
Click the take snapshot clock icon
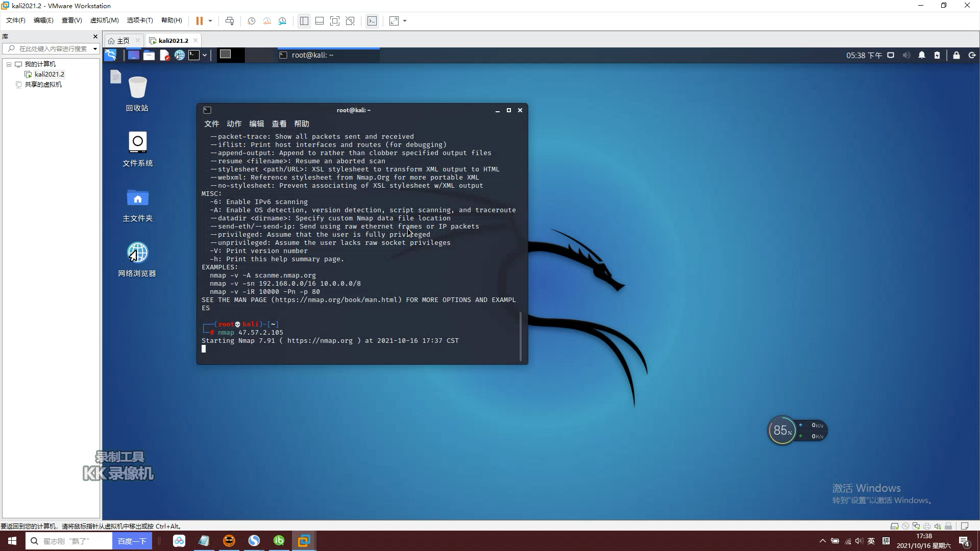pyautogui.click(x=251, y=21)
